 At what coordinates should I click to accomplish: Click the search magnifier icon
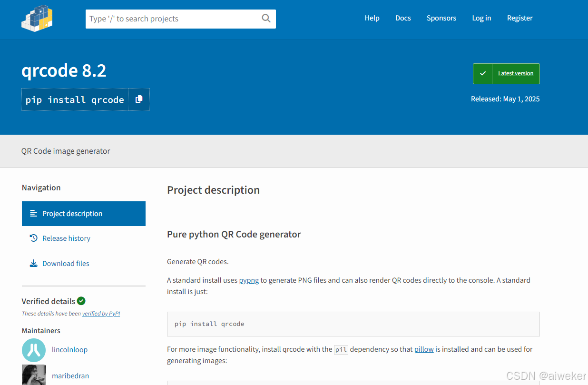coord(266,19)
